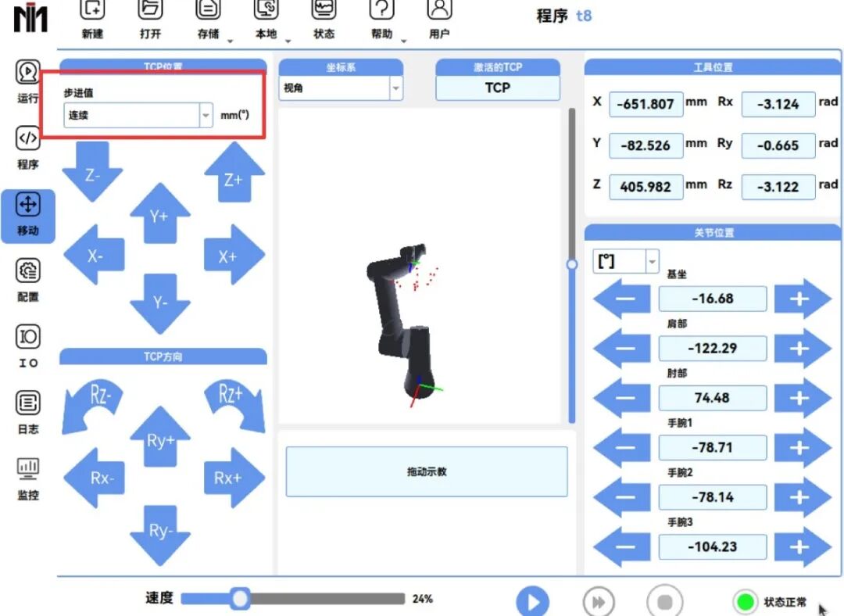Click the 速度 speed slider handle
The height and width of the screenshot is (616, 844).
(240, 599)
